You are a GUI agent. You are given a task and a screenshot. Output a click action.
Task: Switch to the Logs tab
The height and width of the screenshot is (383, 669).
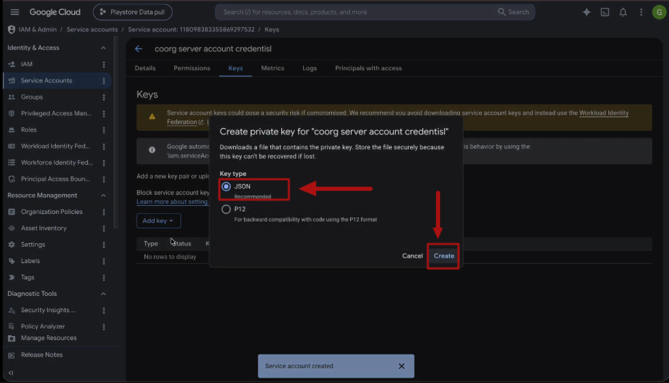click(310, 68)
